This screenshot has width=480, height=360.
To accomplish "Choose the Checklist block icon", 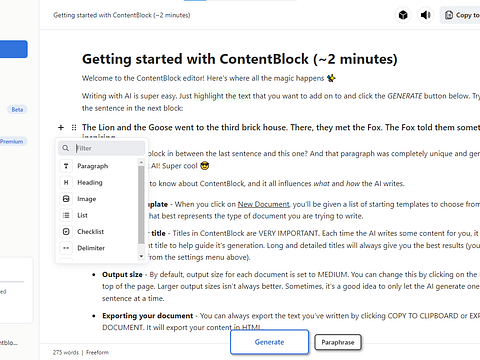I will 66,231.
